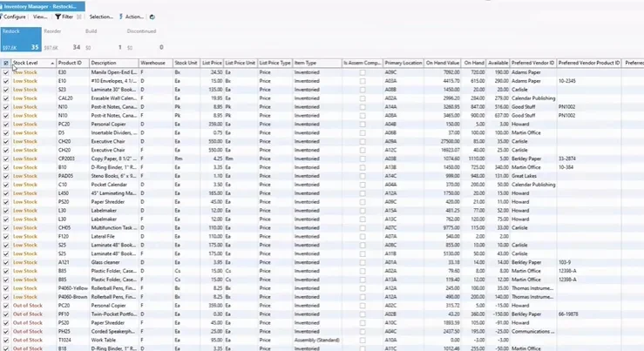Select the 'Work Table' description cell

tap(114, 340)
